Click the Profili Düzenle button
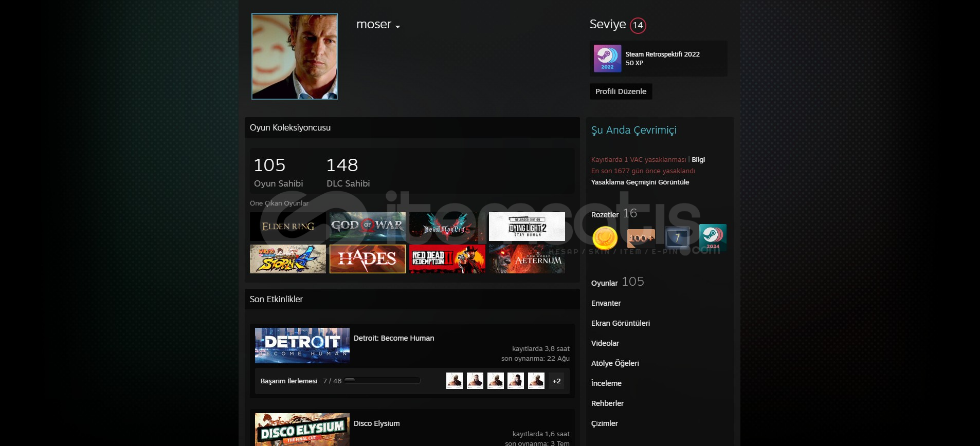The height and width of the screenshot is (446, 980). (621, 91)
